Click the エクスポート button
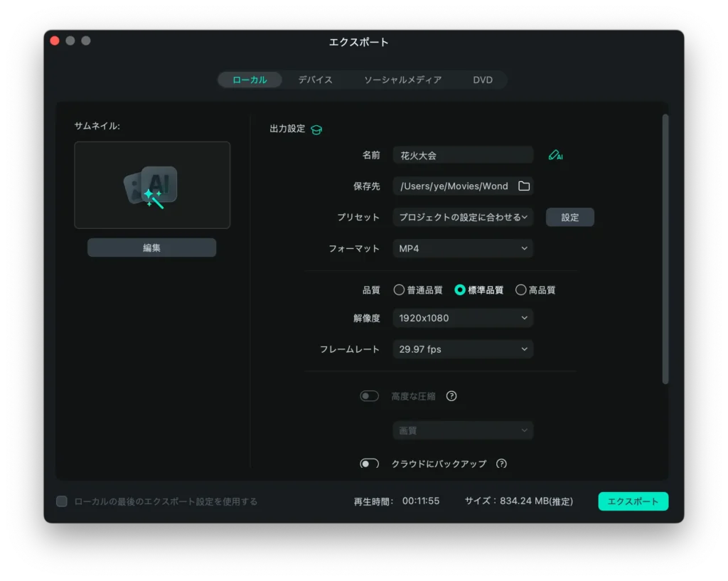Screen dimensions: 728x581 pyautogui.click(x=633, y=501)
